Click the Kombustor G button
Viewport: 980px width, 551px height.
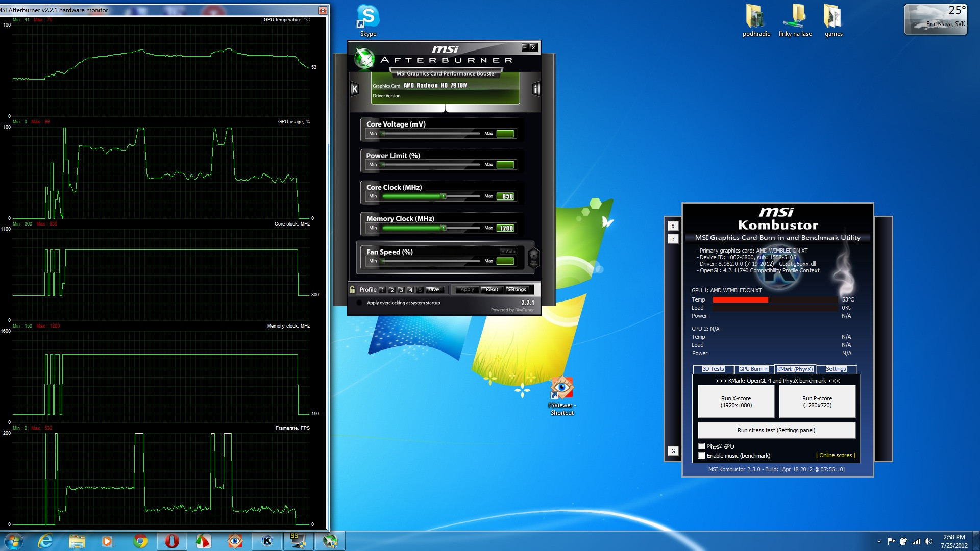673,450
